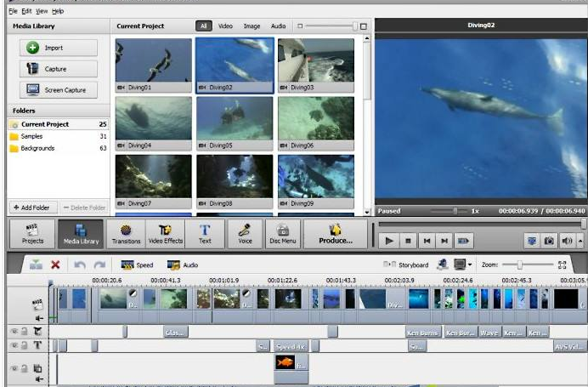Select the Current Project folder
The image size is (588, 387).
(58, 124)
